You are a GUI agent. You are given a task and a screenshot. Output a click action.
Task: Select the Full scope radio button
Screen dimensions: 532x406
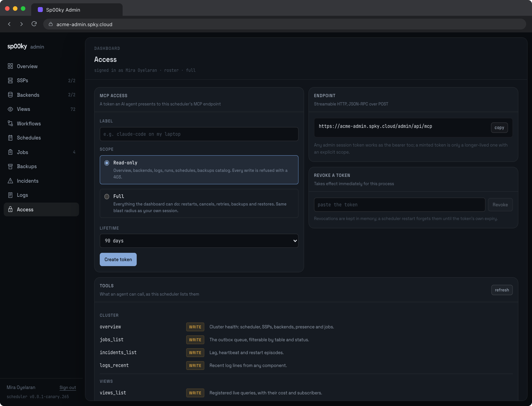click(107, 197)
